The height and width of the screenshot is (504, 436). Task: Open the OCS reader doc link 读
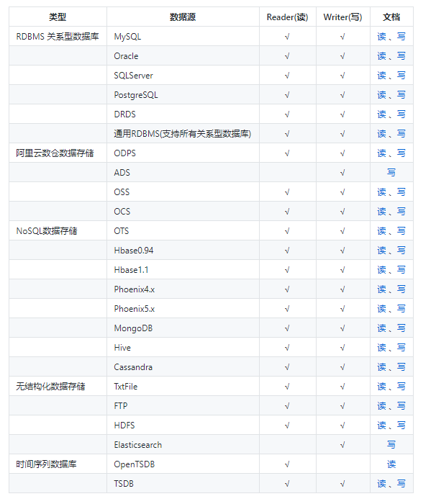click(381, 212)
